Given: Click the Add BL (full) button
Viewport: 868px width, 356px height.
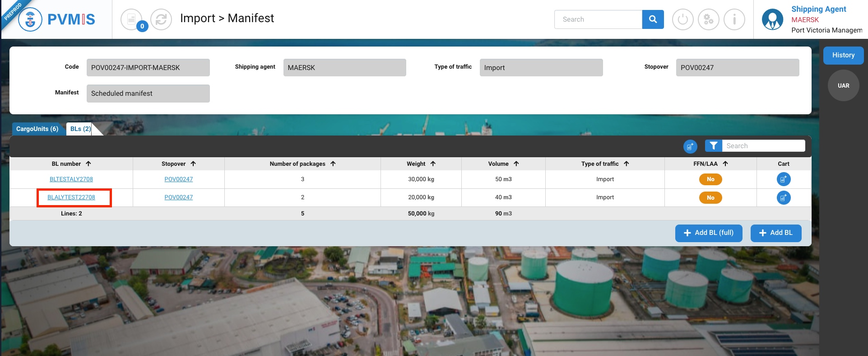Looking at the screenshot, I should pyautogui.click(x=708, y=233).
